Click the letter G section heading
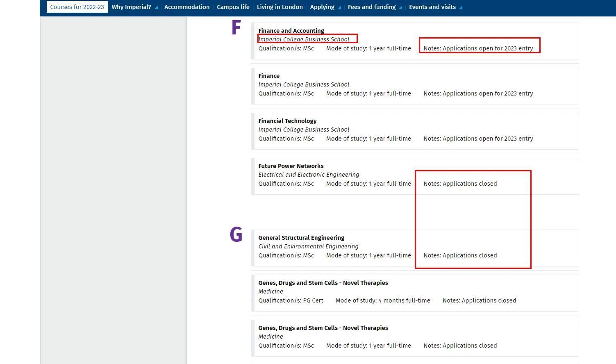Image resolution: width=616 pixels, height=364 pixels. pyautogui.click(x=236, y=235)
